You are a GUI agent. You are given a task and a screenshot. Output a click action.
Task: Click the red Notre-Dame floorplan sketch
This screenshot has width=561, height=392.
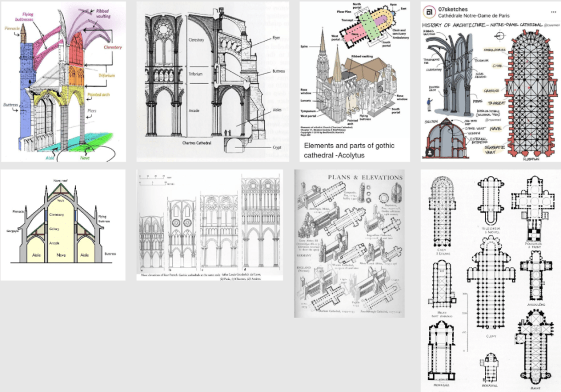529,93
